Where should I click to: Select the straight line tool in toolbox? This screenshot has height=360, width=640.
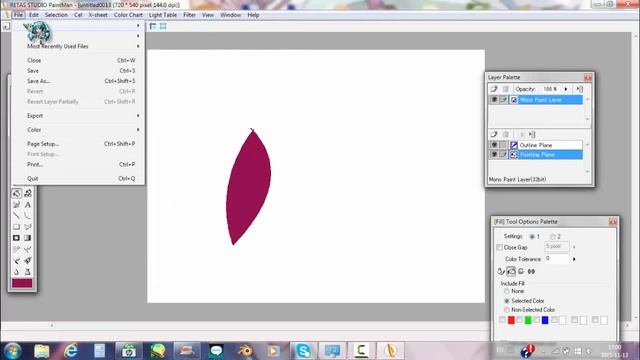tap(17, 216)
